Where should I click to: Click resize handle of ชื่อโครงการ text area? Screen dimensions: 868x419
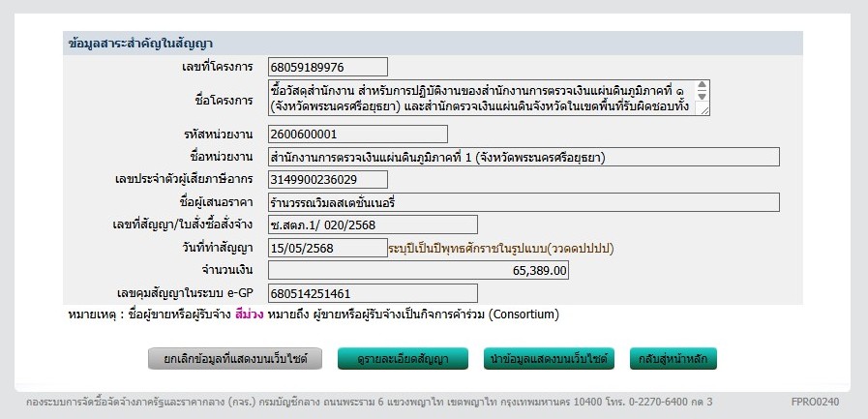[x=705, y=111]
